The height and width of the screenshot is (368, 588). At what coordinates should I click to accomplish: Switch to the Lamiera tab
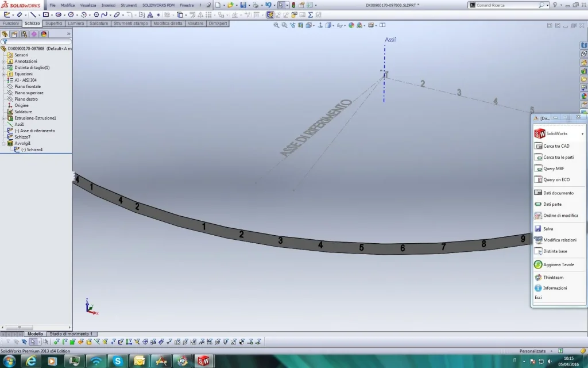pos(76,23)
